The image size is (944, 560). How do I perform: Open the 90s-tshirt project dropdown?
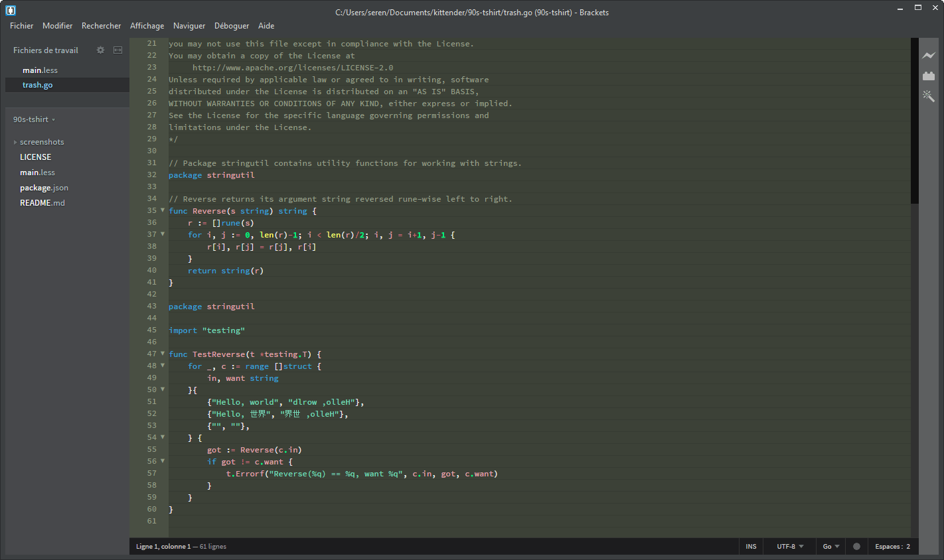(x=34, y=119)
